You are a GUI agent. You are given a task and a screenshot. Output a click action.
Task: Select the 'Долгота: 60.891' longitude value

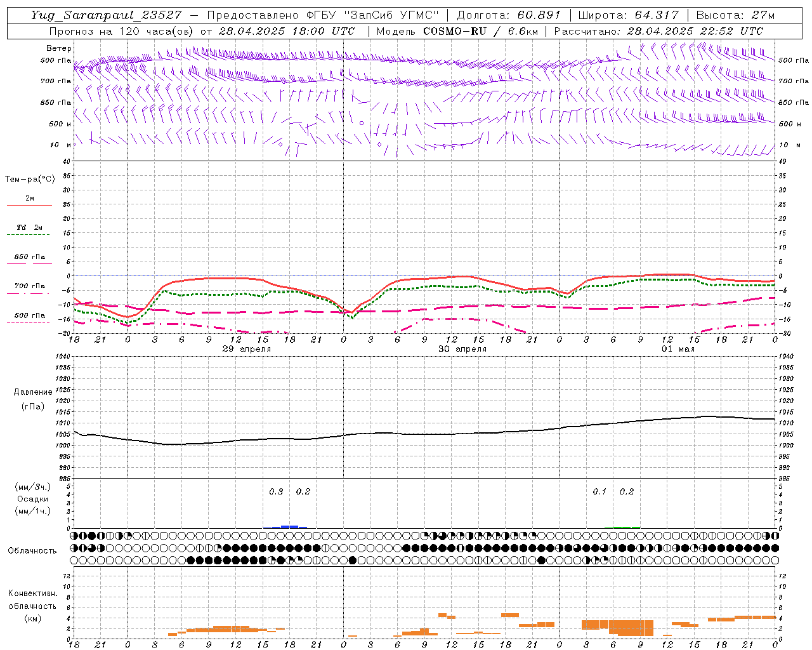(x=509, y=15)
